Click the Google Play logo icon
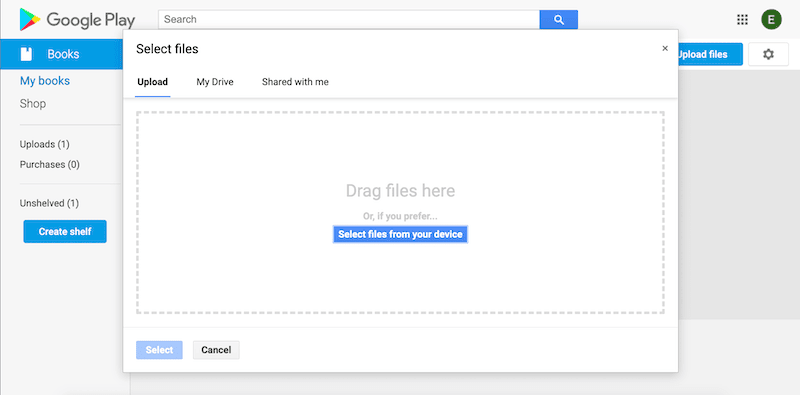This screenshot has height=395, width=800. (x=30, y=19)
